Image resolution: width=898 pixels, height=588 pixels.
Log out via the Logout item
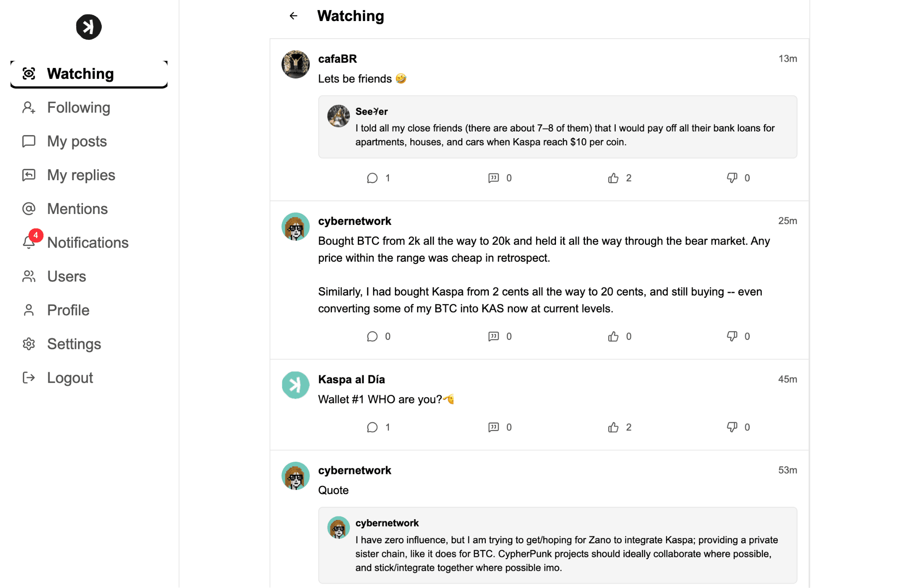point(70,378)
